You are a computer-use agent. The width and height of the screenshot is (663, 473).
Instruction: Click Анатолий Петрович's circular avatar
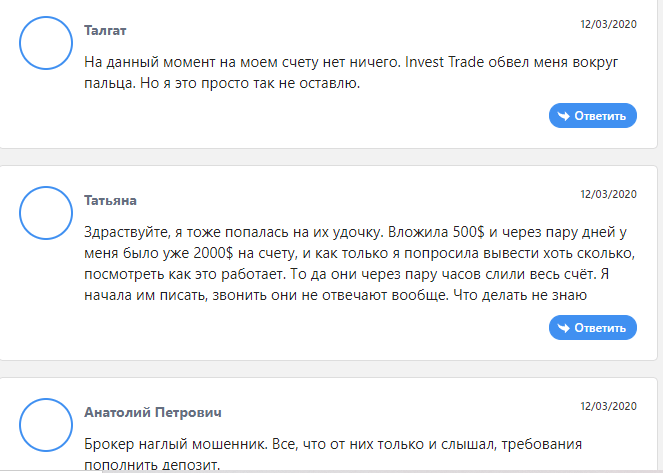click(46, 425)
